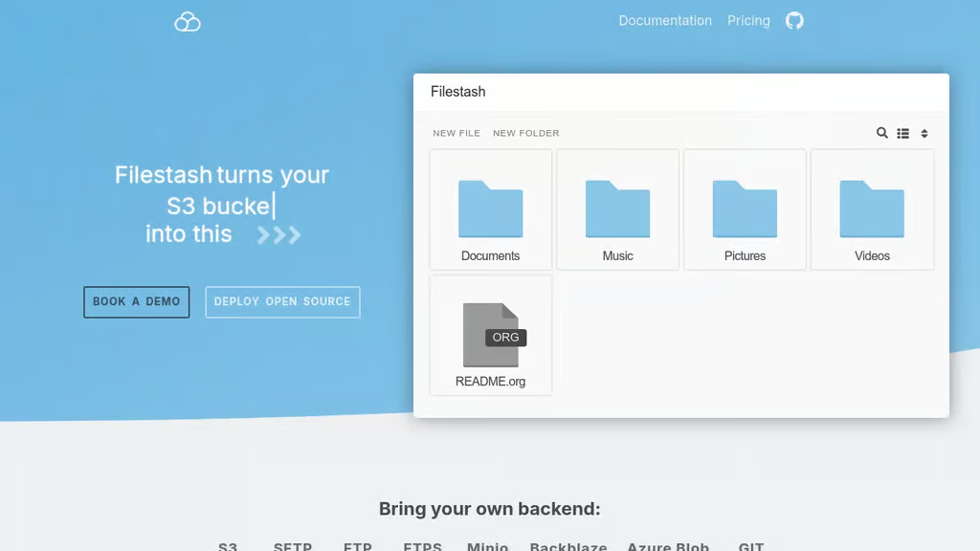Create a folder with NEW FOLDER
Screen dimensions: 980x551
pos(525,133)
